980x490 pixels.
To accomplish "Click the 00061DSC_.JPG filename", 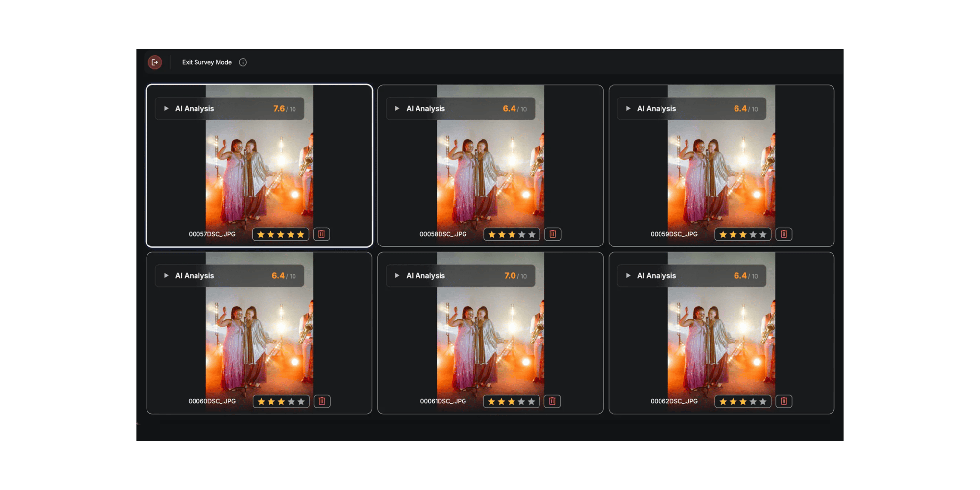I will 443,401.
